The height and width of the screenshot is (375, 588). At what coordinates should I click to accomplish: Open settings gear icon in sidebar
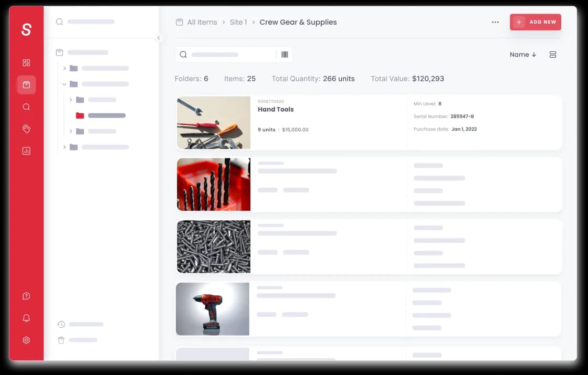(x=26, y=340)
